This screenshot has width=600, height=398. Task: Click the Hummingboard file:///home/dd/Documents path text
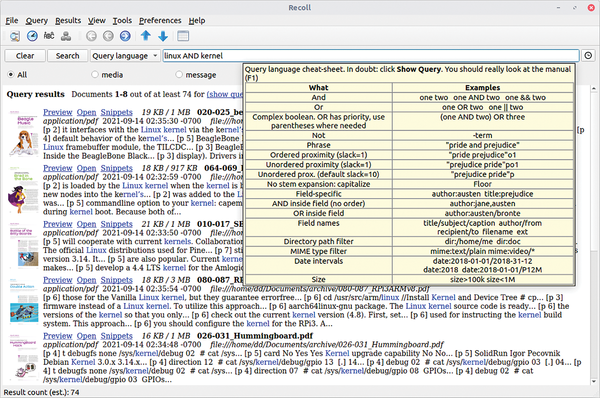coord(327,344)
